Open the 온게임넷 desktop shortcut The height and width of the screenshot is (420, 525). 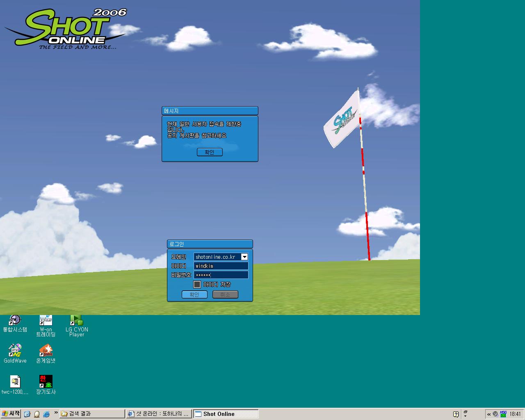point(46,354)
